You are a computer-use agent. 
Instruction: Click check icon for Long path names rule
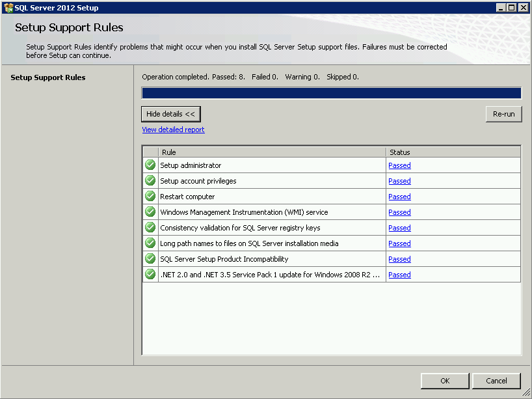pos(150,243)
